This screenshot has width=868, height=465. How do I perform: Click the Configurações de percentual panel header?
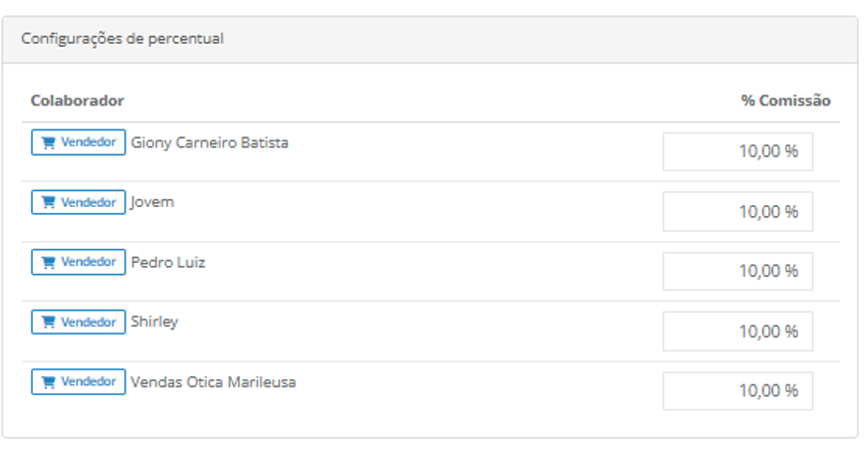tap(430, 39)
